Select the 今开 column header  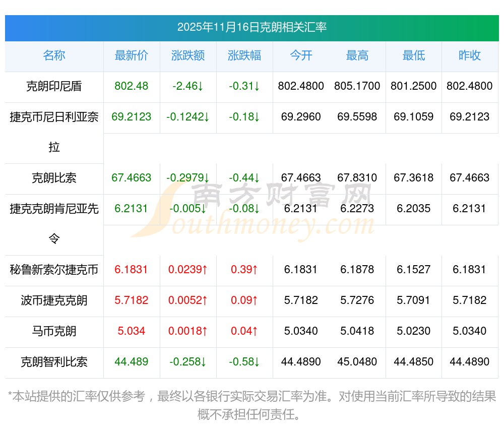301,56
